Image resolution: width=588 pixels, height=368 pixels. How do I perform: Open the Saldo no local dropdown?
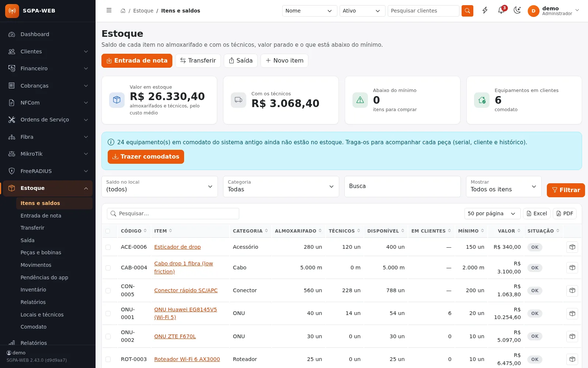[159, 187]
